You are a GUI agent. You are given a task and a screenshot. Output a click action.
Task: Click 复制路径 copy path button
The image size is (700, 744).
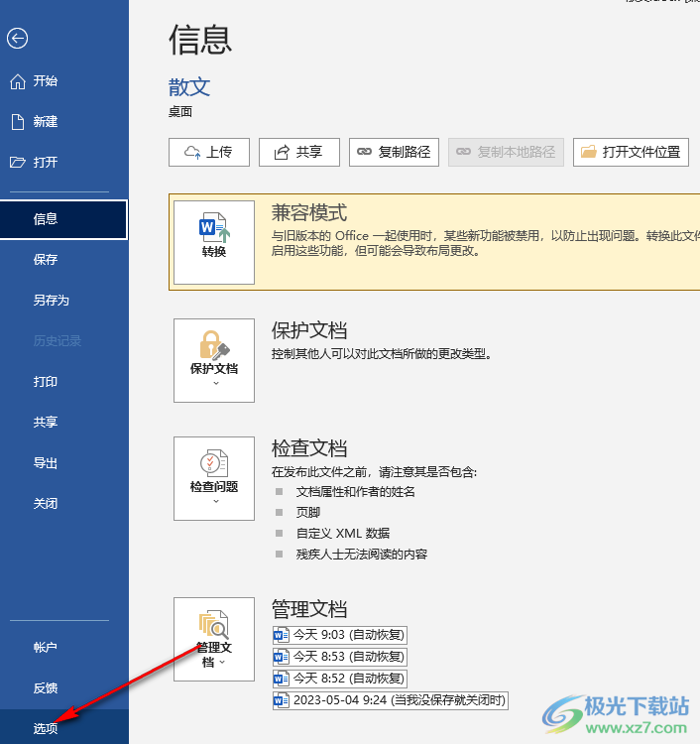coord(394,152)
